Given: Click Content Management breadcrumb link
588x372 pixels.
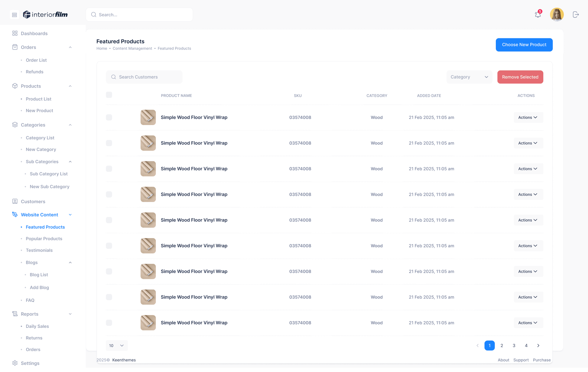Looking at the screenshot, I should coord(132,48).
